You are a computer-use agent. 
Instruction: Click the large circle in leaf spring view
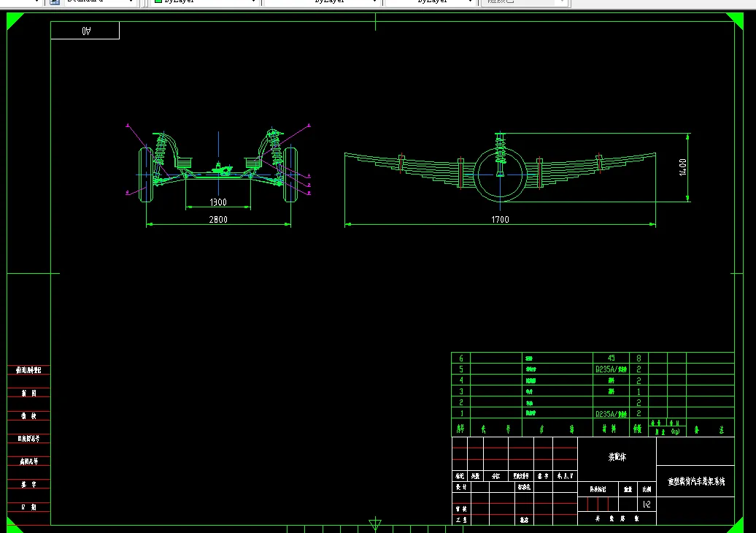(500, 175)
